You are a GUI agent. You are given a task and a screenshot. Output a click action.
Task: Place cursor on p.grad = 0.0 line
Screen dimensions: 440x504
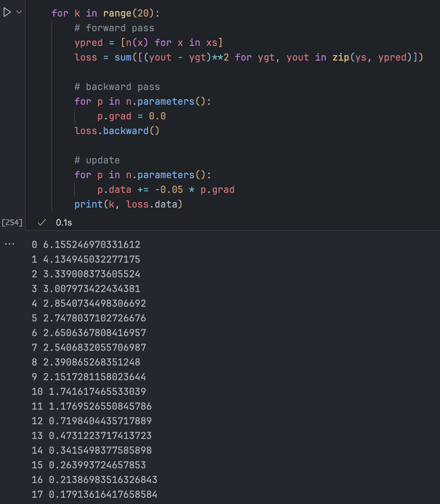click(x=131, y=116)
